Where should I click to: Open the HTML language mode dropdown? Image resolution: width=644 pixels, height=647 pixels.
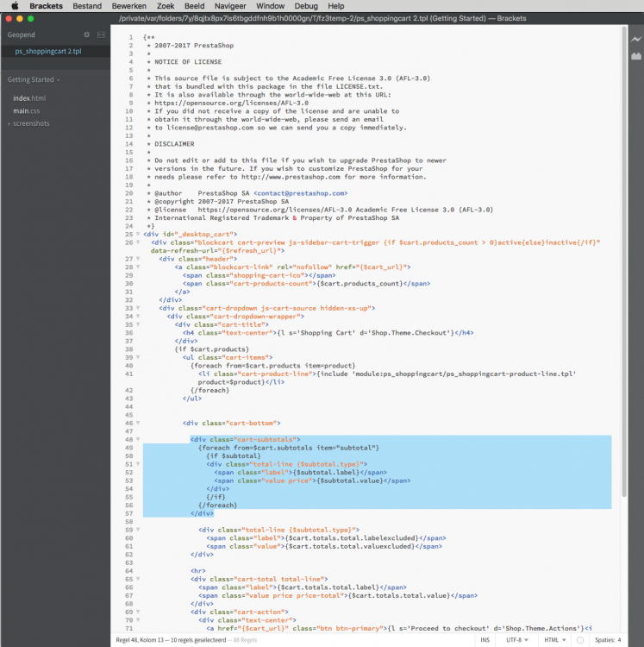555,640
